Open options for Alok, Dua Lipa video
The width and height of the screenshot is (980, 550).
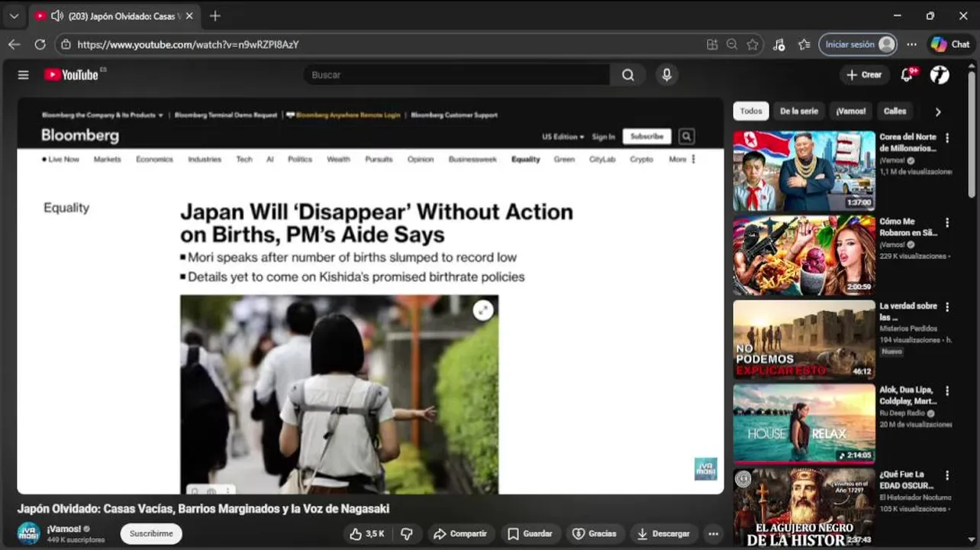point(947,391)
